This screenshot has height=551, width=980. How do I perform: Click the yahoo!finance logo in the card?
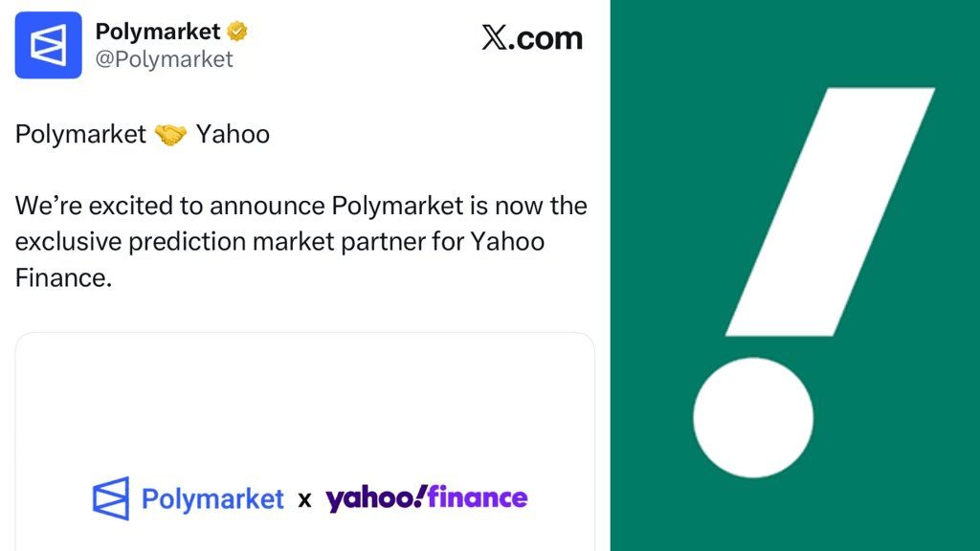426,497
